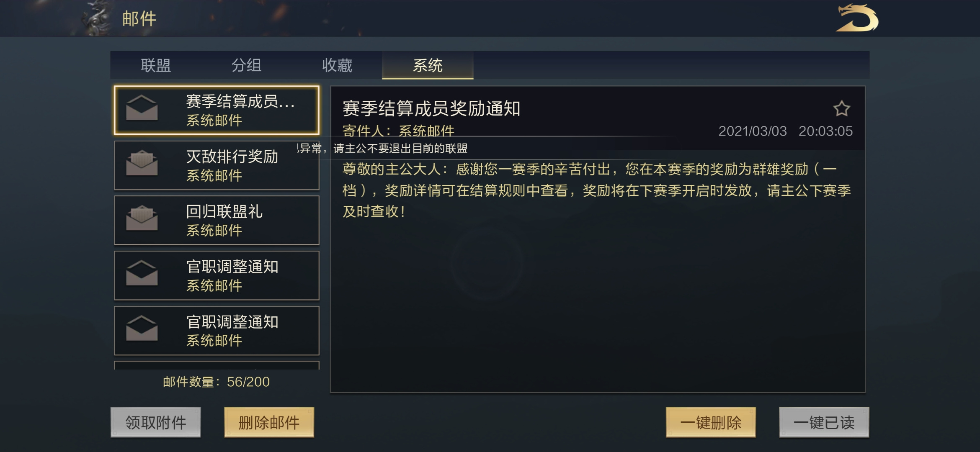
Task: Click the 邮件数量 56/200 counter
Action: [216, 382]
